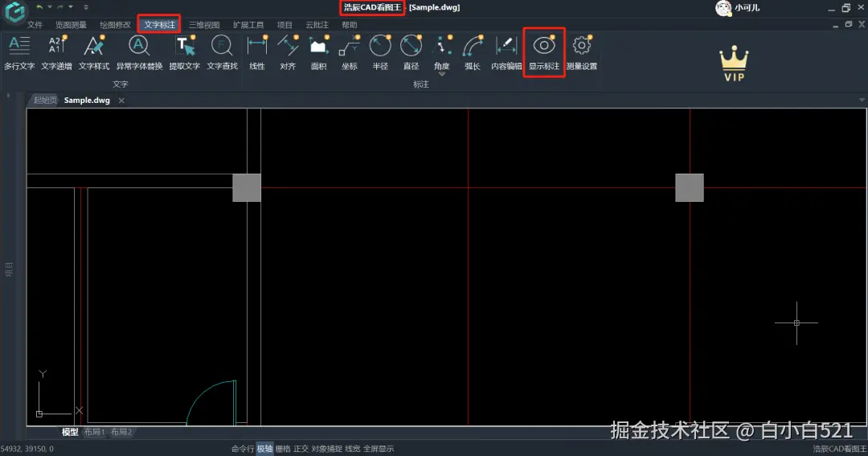Image resolution: width=868 pixels, height=456 pixels.
Task: Pick the 角度 angle dimension tool
Action: tap(442, 52)
